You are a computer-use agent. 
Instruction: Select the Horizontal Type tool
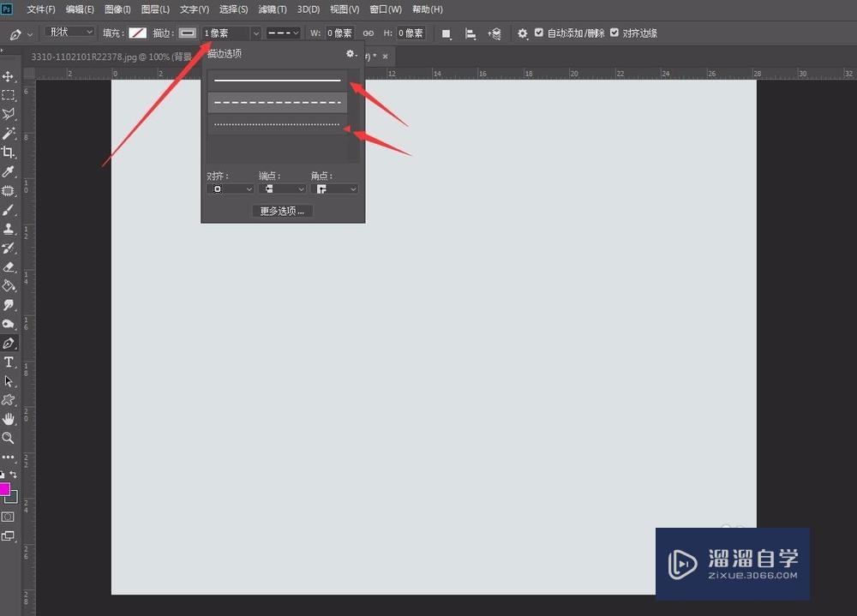click(9, 362)
